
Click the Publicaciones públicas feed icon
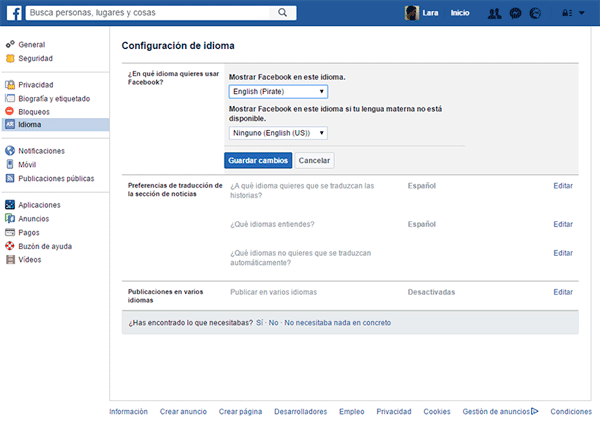click(10, 178)
